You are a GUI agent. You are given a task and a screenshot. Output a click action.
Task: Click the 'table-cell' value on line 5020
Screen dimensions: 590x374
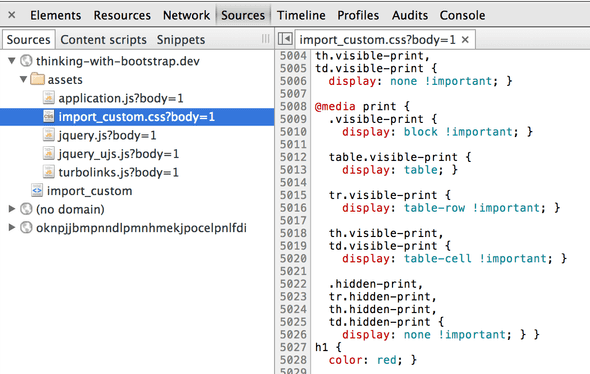click(438, 258)
